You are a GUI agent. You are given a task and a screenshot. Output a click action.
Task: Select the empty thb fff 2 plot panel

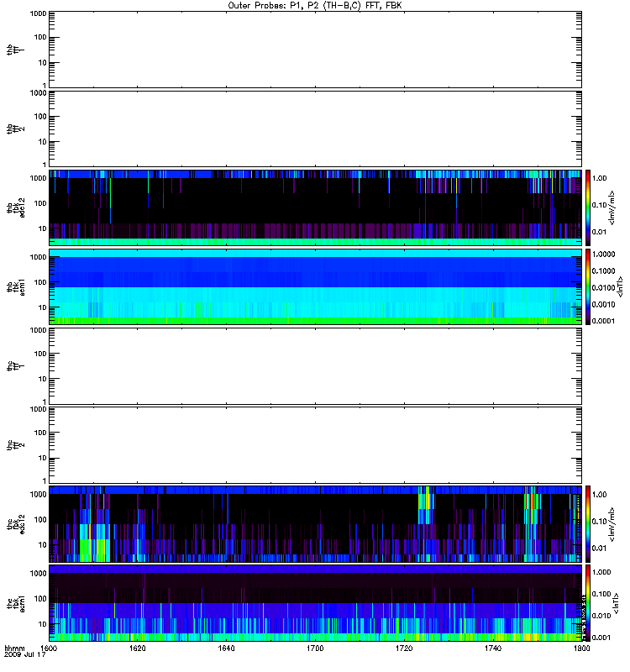tap(316, 129)
